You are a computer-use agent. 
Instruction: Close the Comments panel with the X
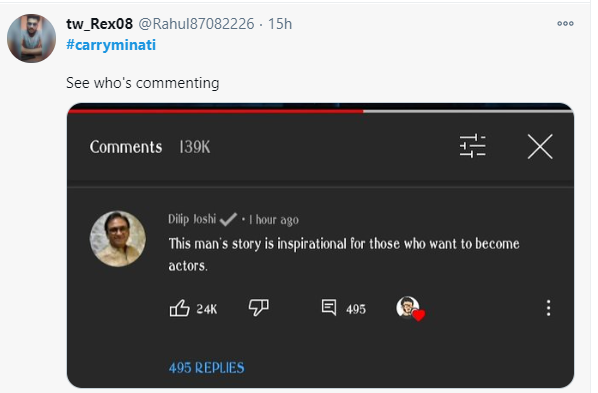540,146
